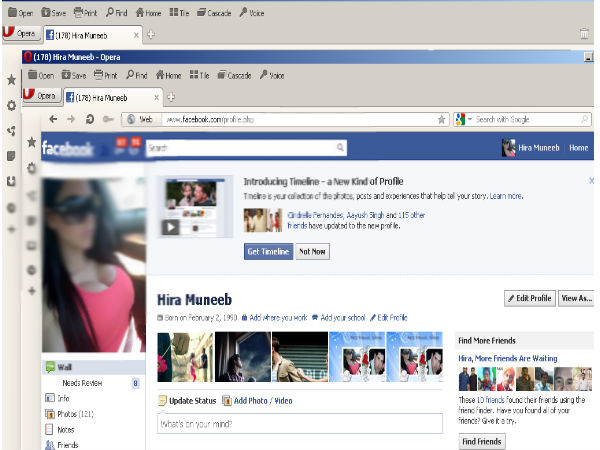Click Open in the inner Opera toolbar
This screenshot has height=450, width=600.
pos(41,75)
